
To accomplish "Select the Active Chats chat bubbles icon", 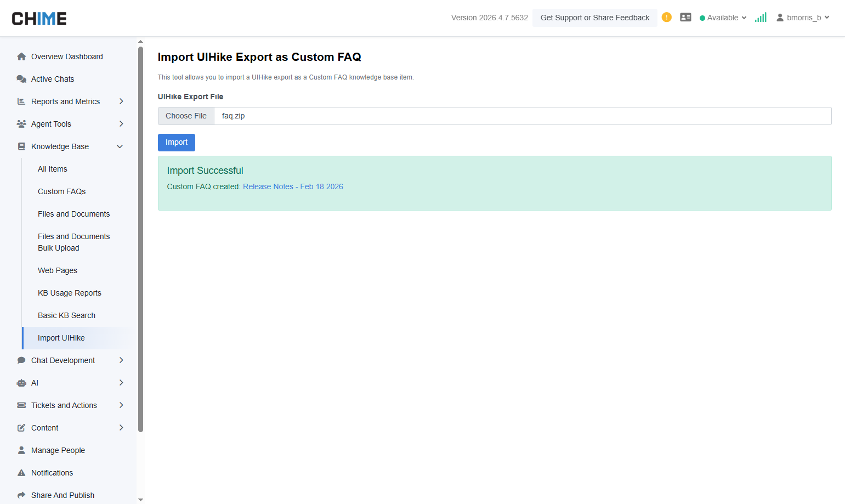I will click(x=21, y=79).
